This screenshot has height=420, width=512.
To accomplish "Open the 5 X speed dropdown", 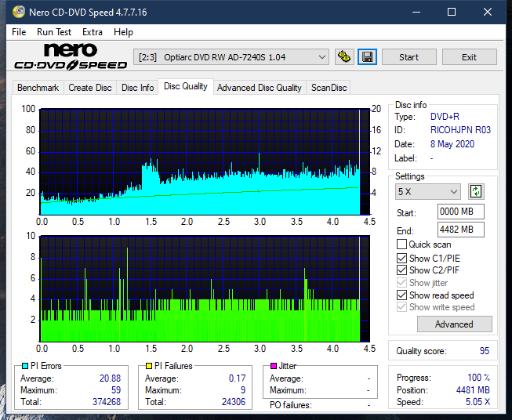I will click(428, 191).
